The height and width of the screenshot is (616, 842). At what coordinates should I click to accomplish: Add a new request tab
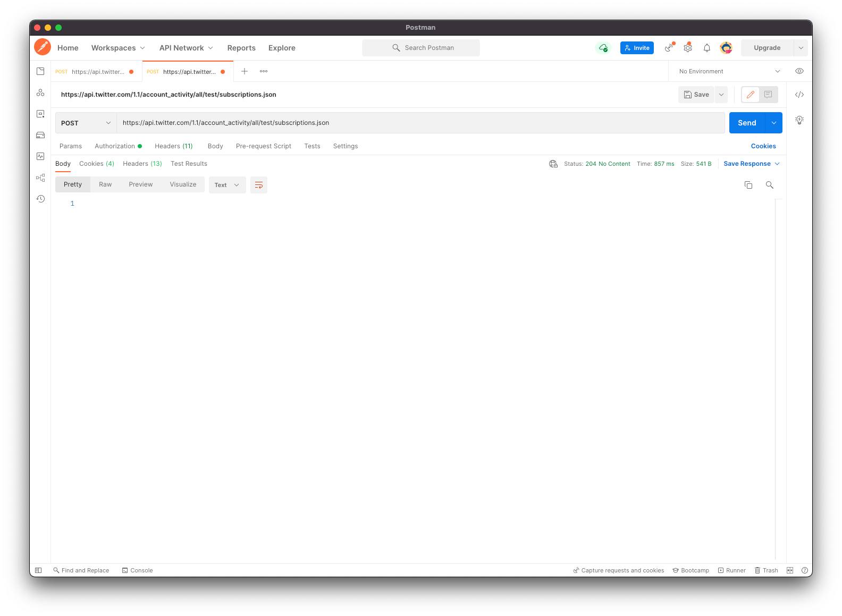click(245, 71)
